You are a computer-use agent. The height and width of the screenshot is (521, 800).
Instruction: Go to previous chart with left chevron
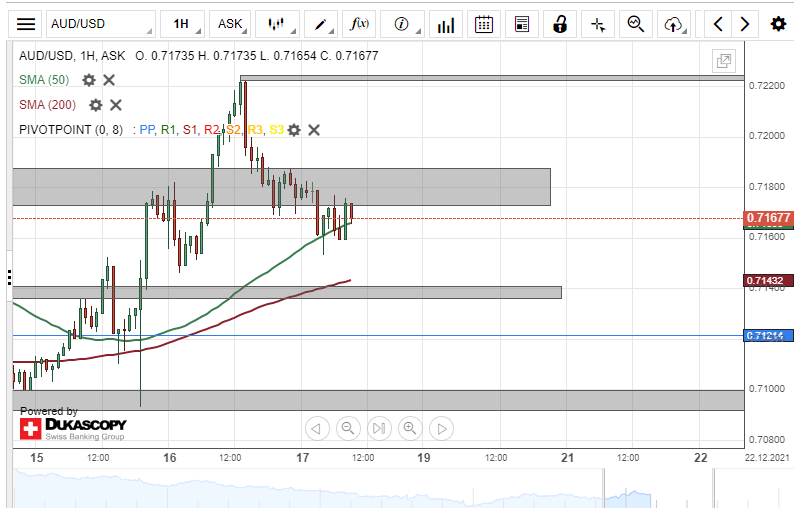click(718, 24)
